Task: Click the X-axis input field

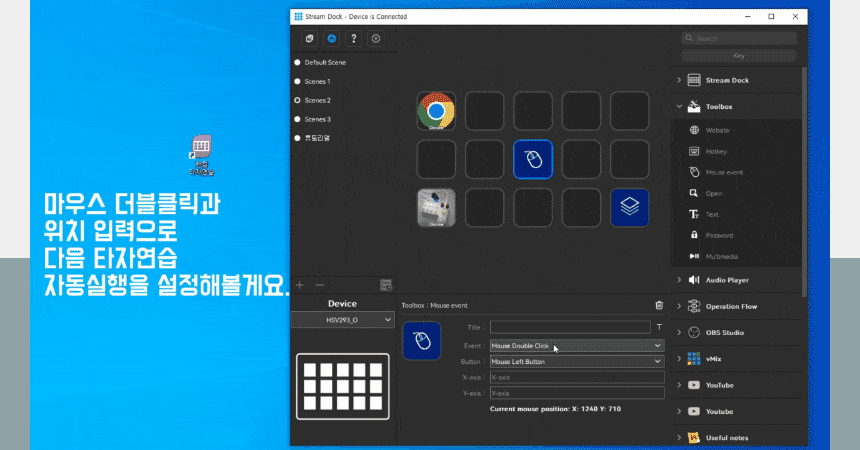Action: pos(576,377)
